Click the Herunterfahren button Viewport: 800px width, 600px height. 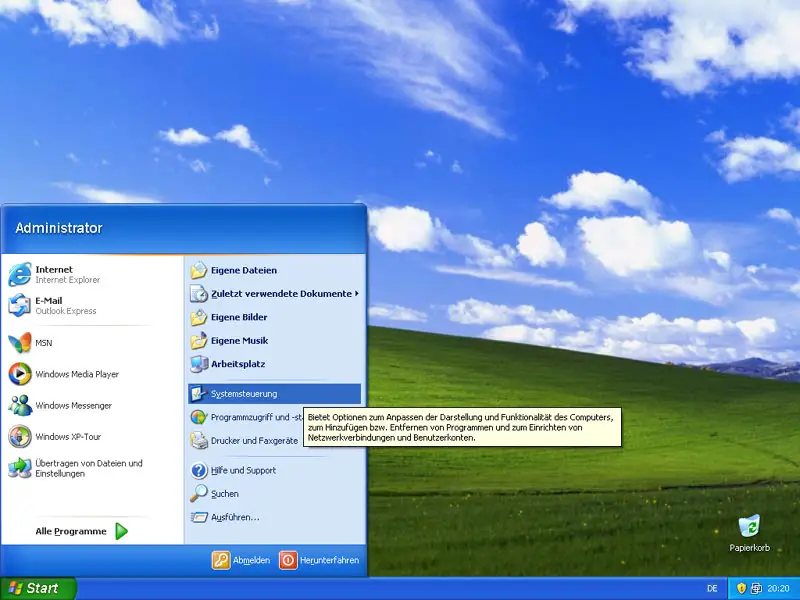319,560
